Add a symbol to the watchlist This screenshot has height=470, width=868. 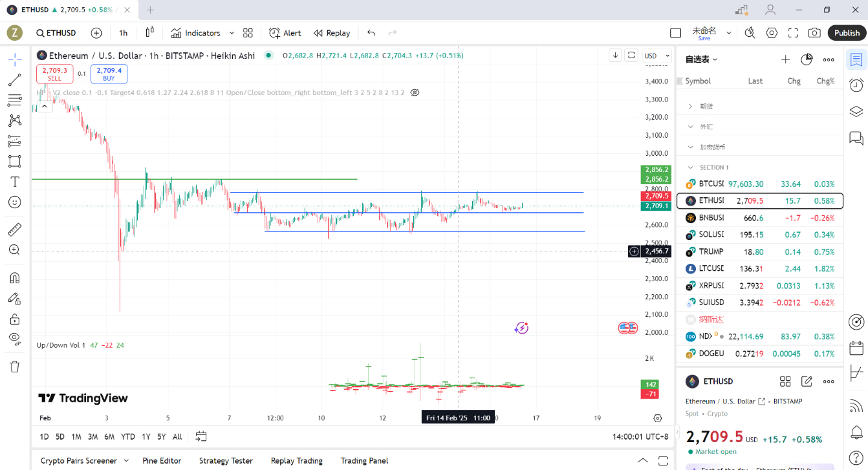point(785,59)
